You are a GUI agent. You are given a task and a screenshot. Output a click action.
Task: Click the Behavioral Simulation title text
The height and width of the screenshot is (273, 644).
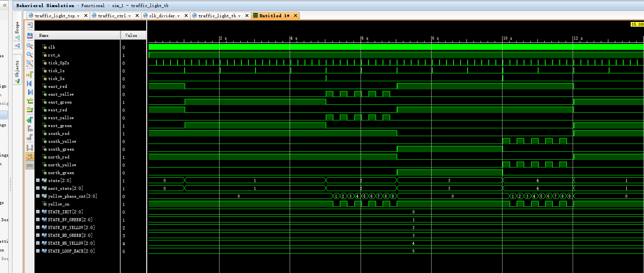point(45,5)
